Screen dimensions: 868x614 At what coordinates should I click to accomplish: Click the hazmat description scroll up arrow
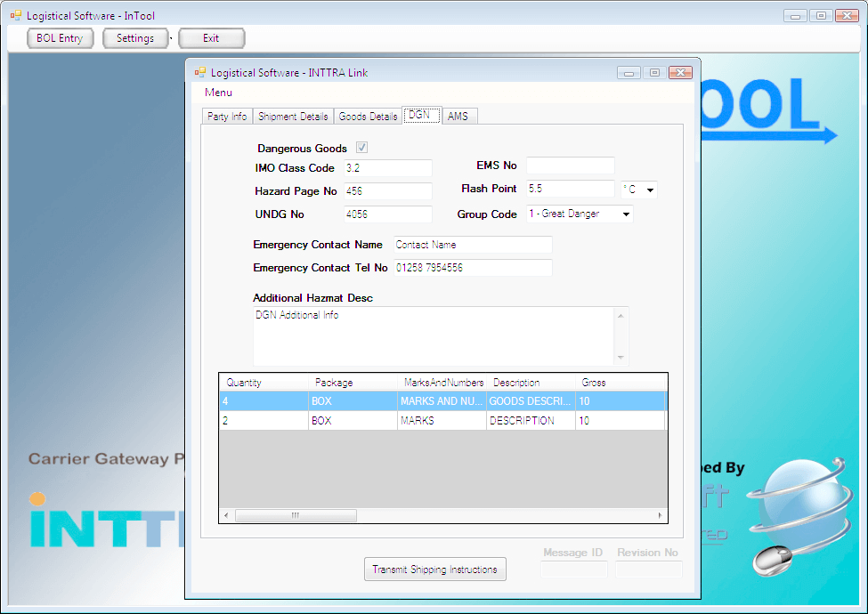pyautogui.click(x=621, y=316)
